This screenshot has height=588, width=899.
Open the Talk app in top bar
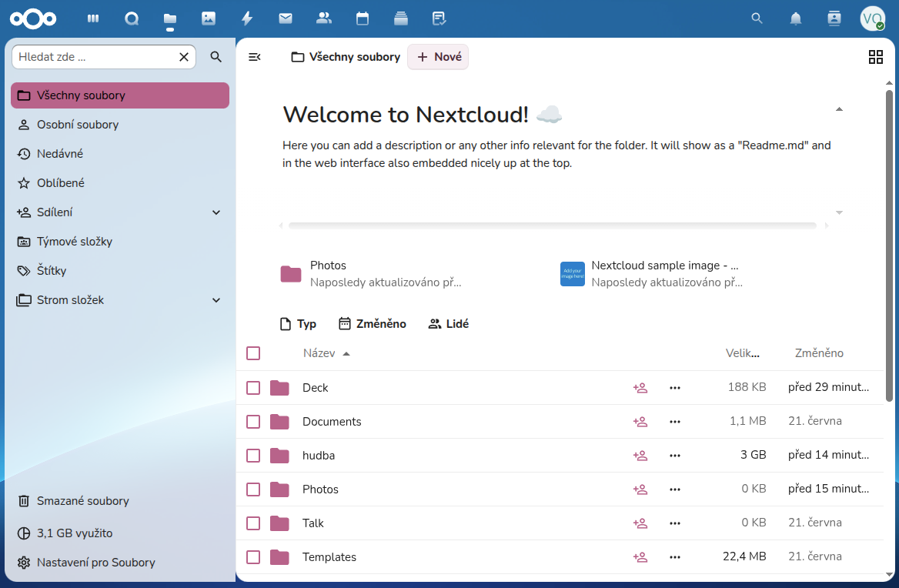(132, 19)
